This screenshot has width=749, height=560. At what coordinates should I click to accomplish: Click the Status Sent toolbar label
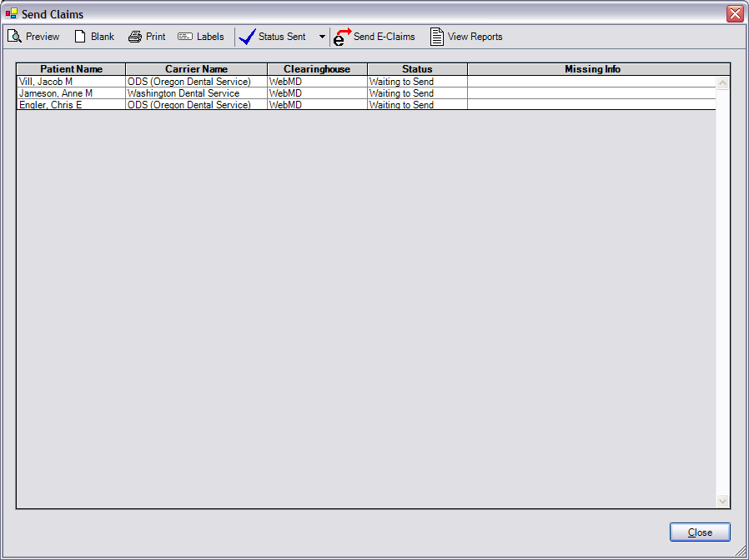click(x=282, y=37)
